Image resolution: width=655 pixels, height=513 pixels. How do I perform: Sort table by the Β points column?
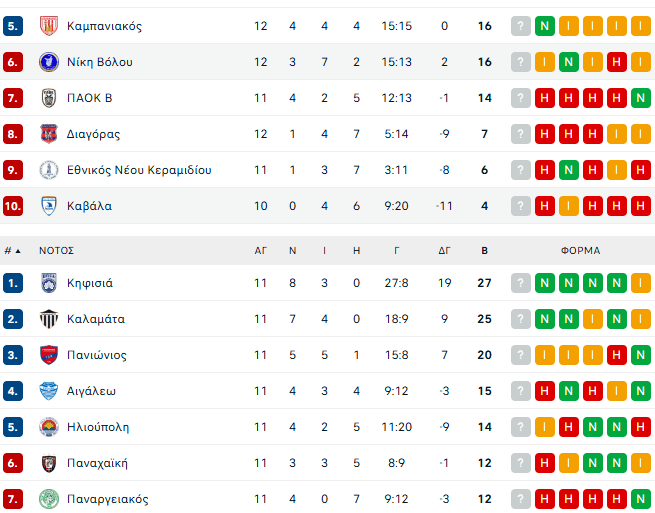pyautogui.click(x=485, y=251)
